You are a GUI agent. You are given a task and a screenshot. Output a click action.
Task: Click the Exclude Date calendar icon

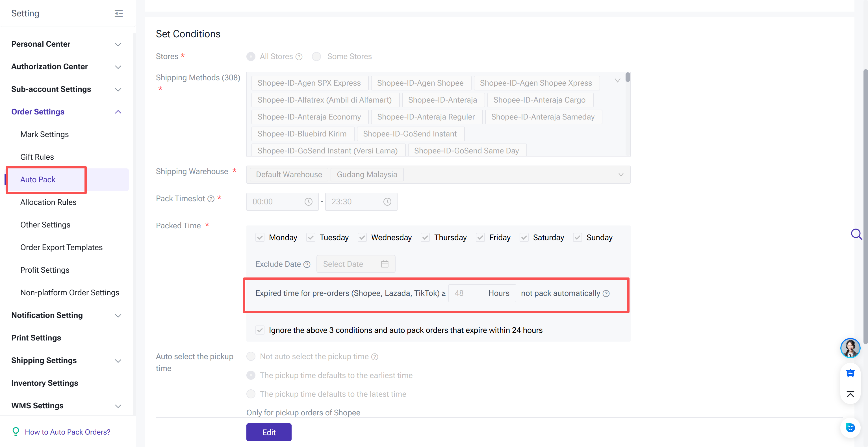pos(385,264)
